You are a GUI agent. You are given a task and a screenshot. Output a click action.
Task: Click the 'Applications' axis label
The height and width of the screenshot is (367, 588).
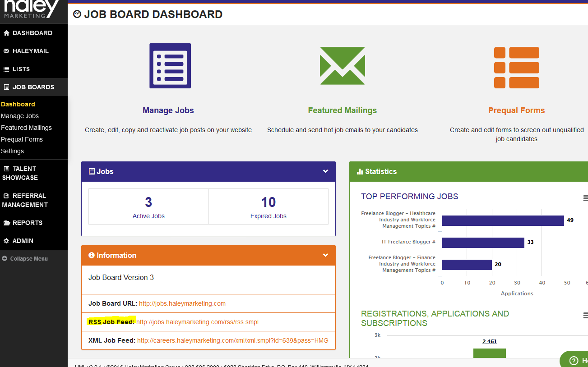coord(517,294)
